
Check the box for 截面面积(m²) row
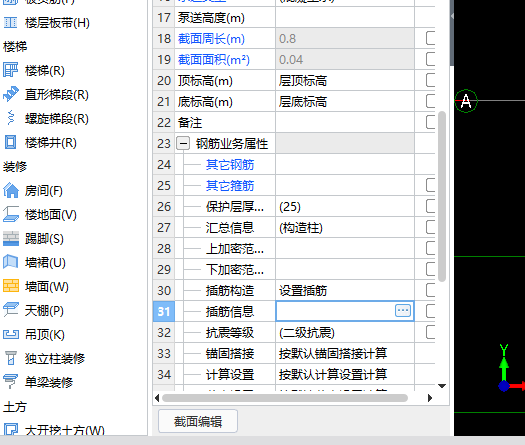pos(431,59)
